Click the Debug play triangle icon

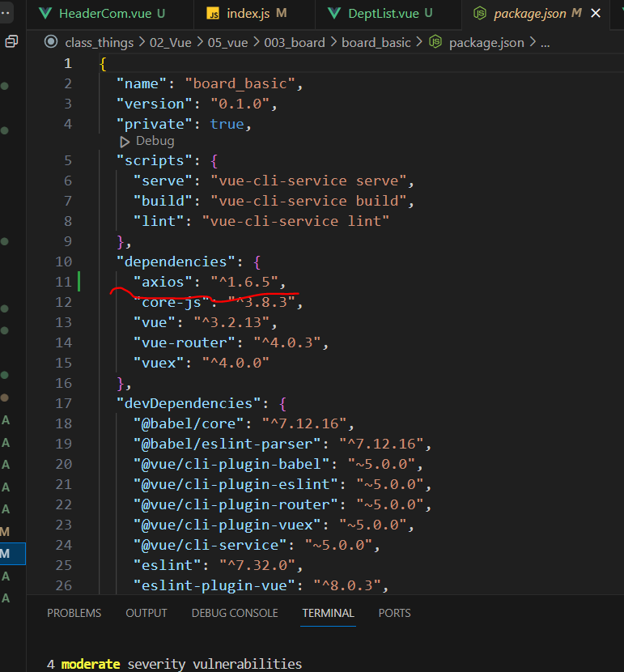point(125,142)
